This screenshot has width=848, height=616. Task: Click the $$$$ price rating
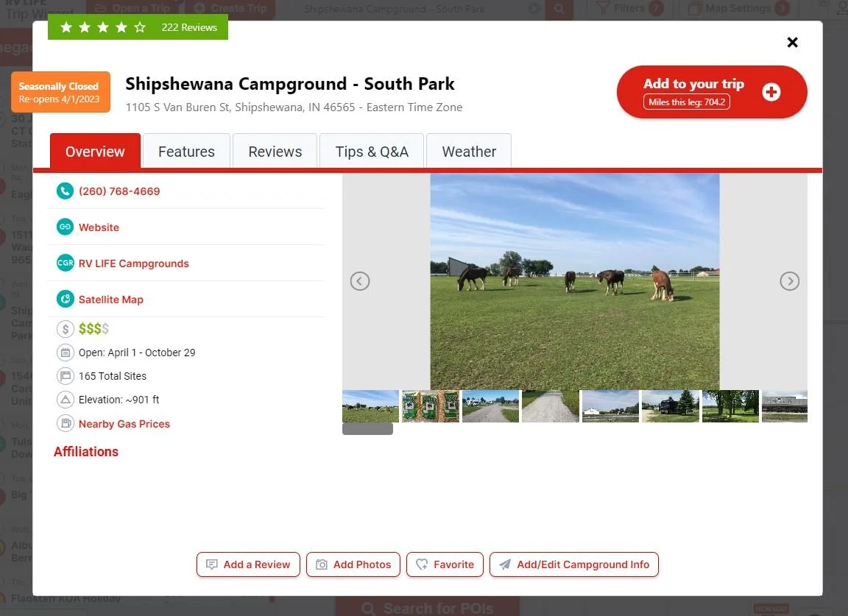point(93,329)
